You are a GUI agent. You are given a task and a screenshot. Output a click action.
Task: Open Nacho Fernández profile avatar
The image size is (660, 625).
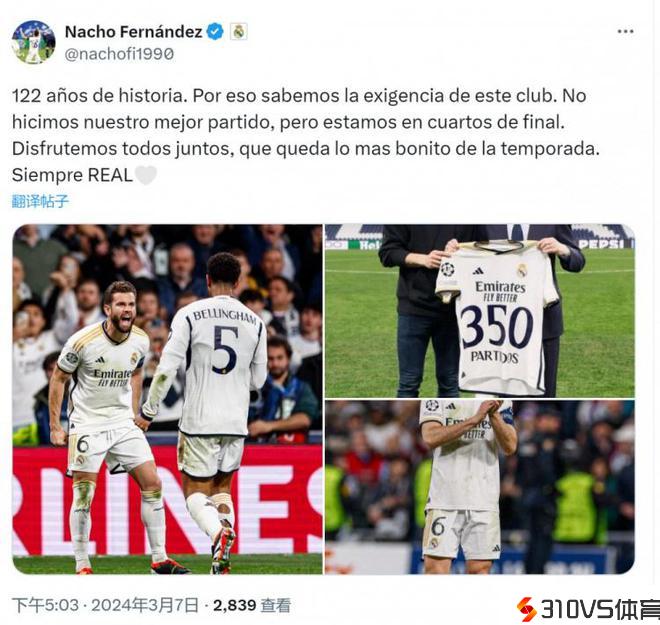[x=34, y=42]
